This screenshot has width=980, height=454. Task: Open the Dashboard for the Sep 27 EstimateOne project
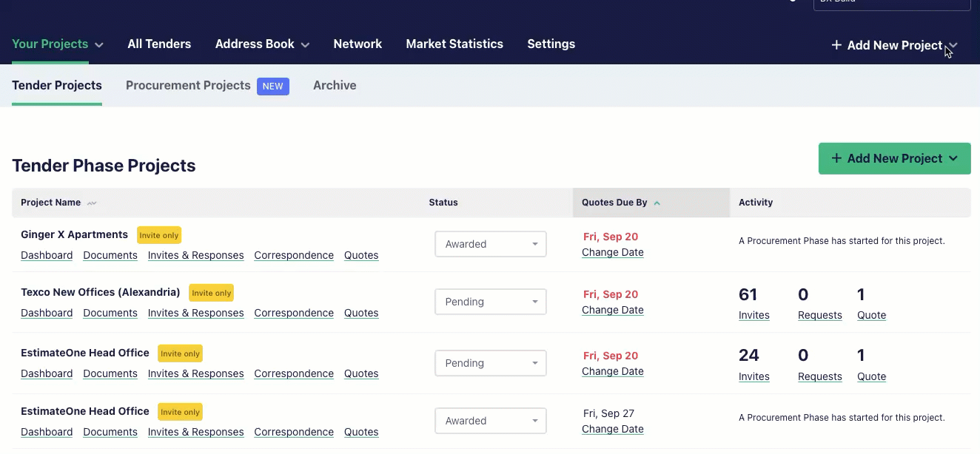click(47, 433)
